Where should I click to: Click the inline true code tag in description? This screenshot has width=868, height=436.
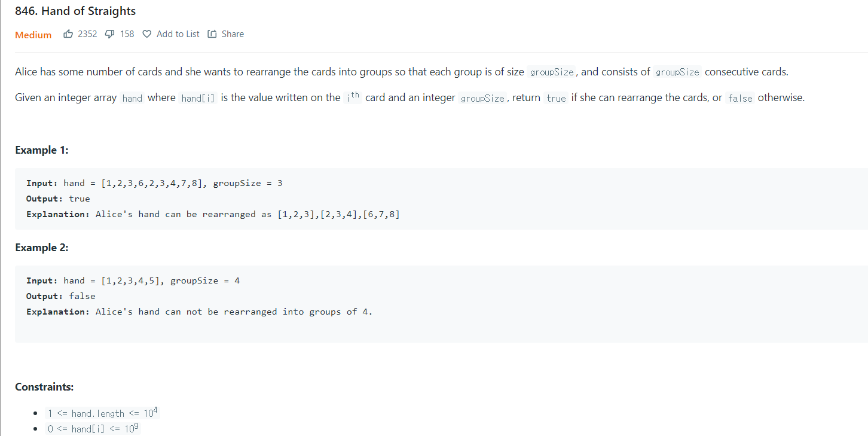click(555, 98)
